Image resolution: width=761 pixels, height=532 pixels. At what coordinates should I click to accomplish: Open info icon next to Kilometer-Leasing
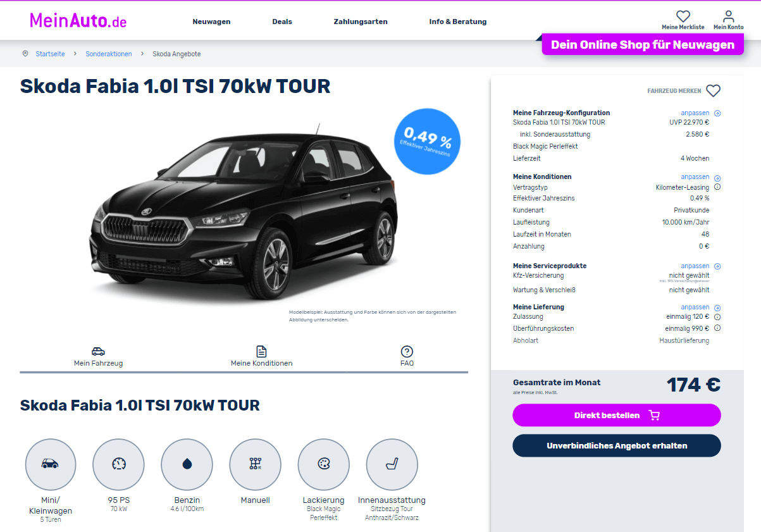point(717,187)
